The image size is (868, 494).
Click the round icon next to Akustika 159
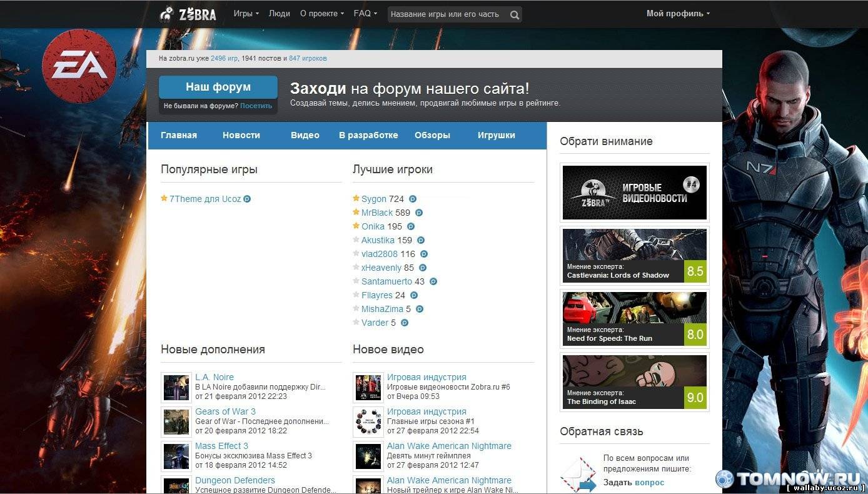(421, 240)
